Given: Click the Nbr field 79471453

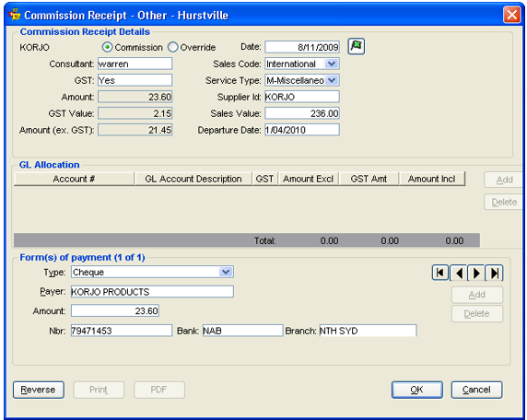Looking at the screenshot, I should click(122, 331).
